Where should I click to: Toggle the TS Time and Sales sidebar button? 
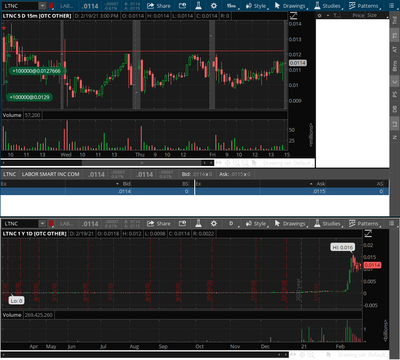[394, 36]
